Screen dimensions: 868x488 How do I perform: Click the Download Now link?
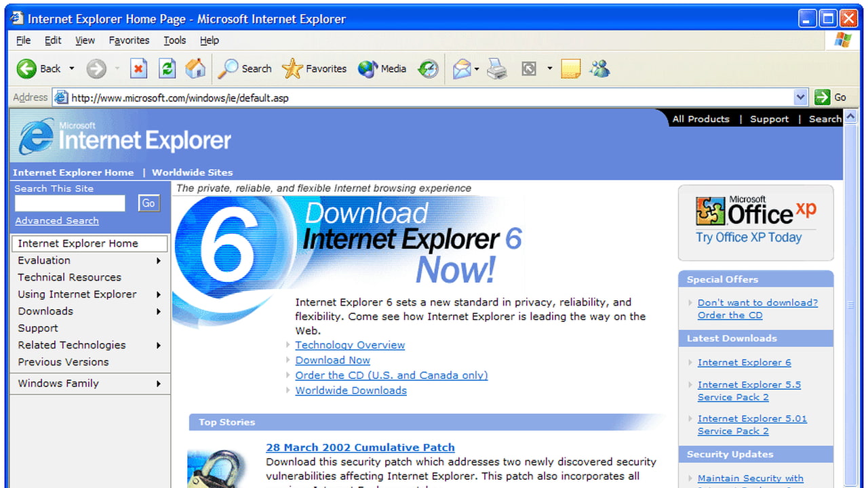[332, 361]
